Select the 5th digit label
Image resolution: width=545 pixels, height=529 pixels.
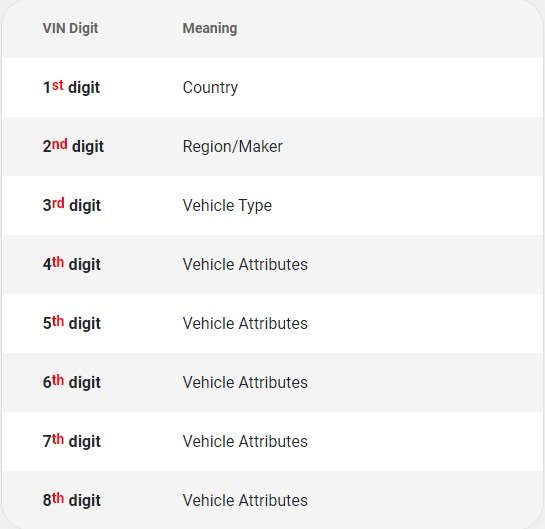pos(72,323)
